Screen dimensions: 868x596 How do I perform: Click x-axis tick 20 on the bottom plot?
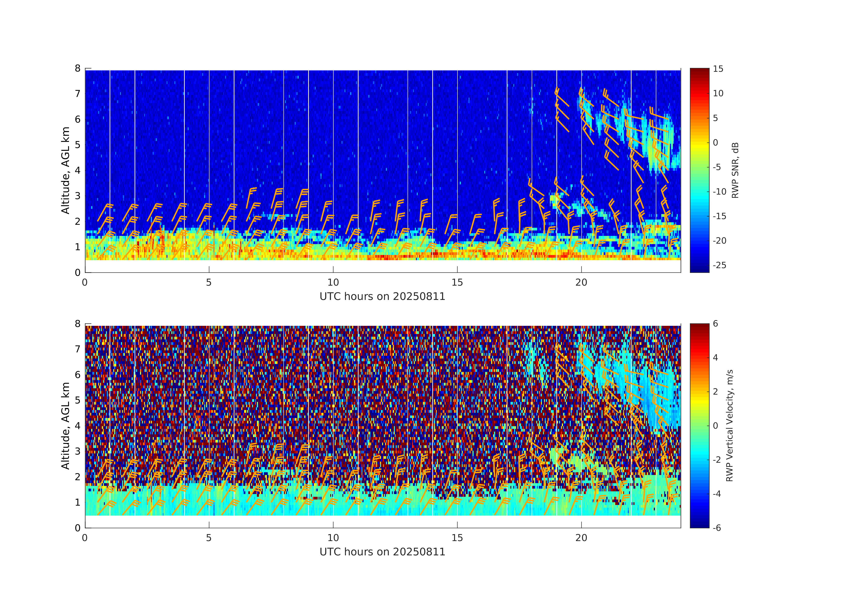[x=581, y=538]
